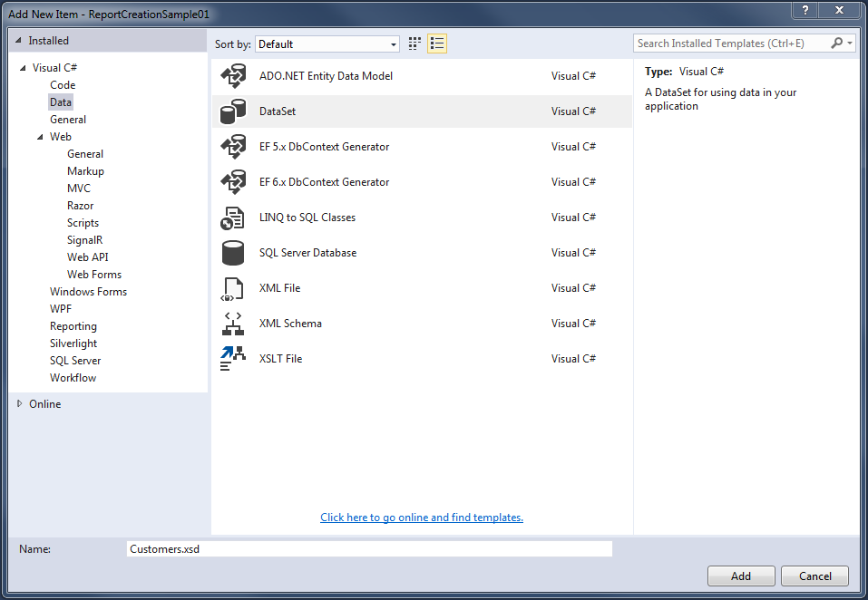The width and height of the screenshot is (868, 600).
Task: Focus the Search Installed Templates box
Action: point(732,44)
